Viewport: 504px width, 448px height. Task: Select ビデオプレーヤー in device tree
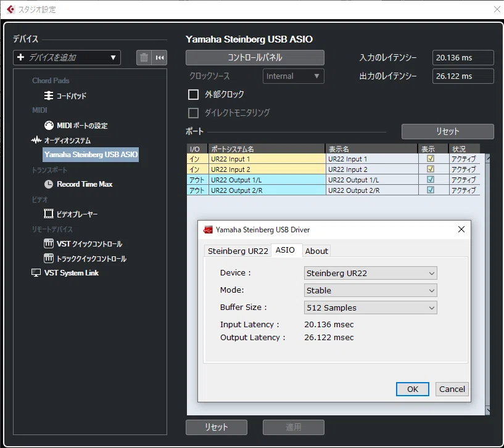pyautogui.click(x=77, y=214)
